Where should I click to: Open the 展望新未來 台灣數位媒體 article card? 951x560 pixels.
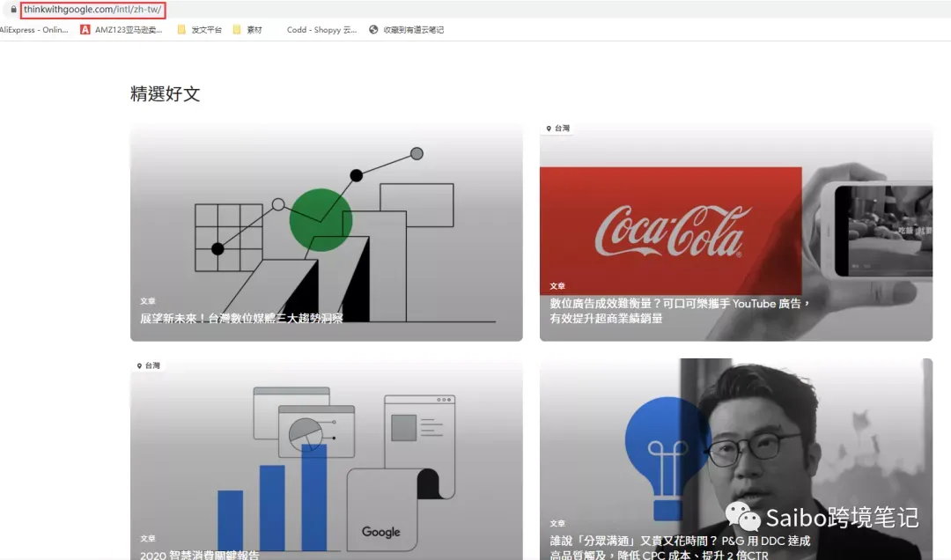pyautogui.click(x=327, y=232)
